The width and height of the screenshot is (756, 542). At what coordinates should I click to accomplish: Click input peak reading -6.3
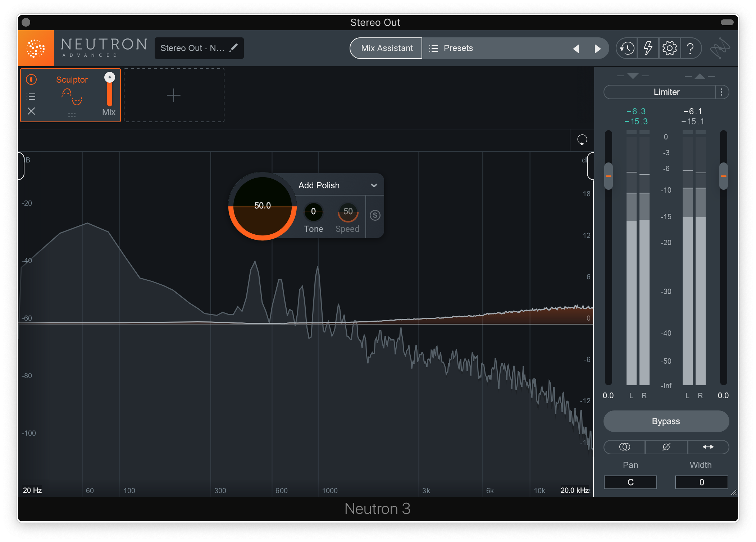[636, 111]
